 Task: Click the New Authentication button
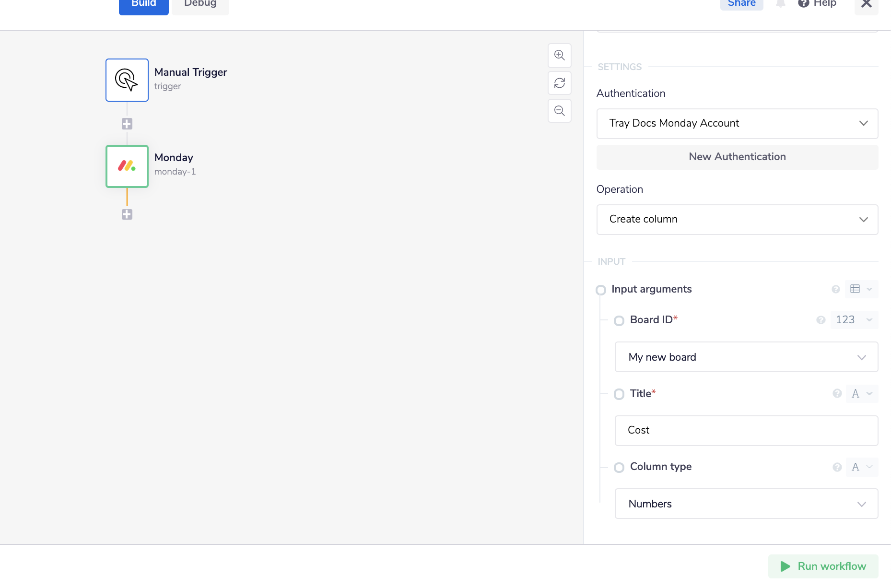[737, 157]
